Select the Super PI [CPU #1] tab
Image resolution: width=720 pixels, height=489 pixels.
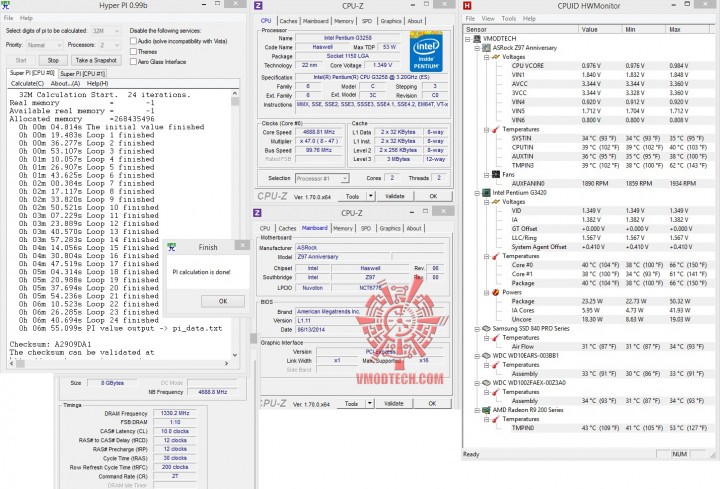[x=83, y=73]
